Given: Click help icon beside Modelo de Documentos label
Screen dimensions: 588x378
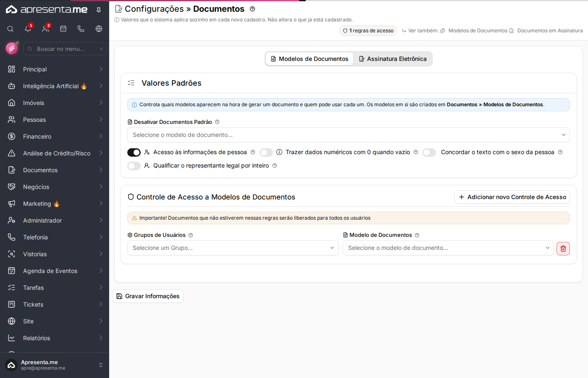Looking at the screenshot, I should tap(417, 235).
